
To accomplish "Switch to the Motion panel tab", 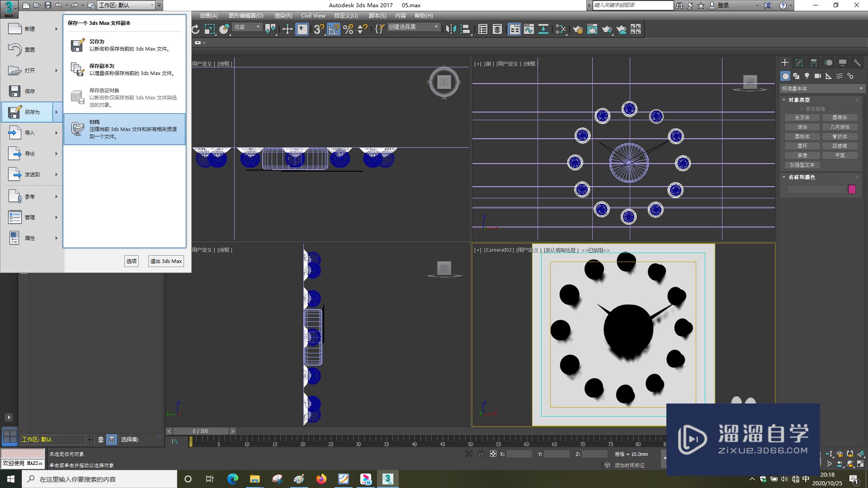I will click(828, 63).
